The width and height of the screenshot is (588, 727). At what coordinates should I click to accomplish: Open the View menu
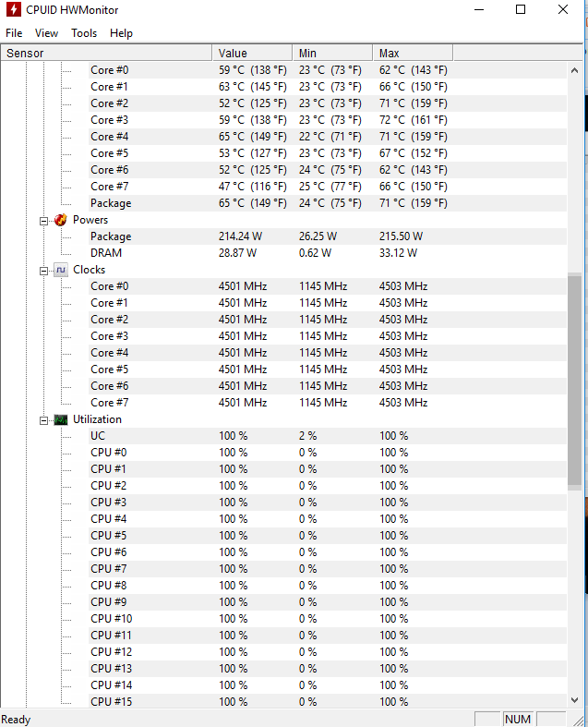[x=46, y=33]
